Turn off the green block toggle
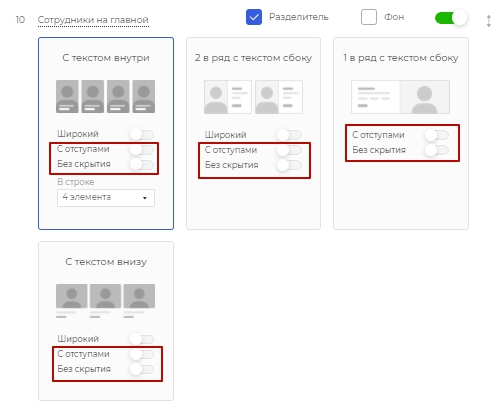503x408 pixels. [x=451, y=18]
